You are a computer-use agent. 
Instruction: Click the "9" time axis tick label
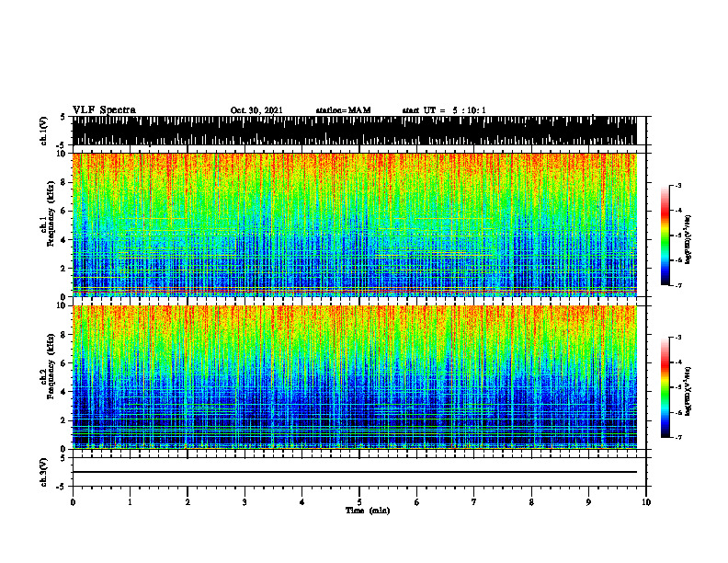click(x=588, y=502)
